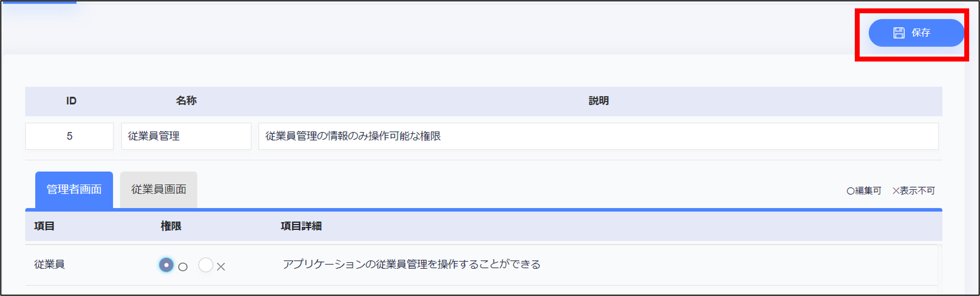This screenshot has height=296, width=980.
Task: Open the 従業員画面 tab
Action: click(158, 189)
